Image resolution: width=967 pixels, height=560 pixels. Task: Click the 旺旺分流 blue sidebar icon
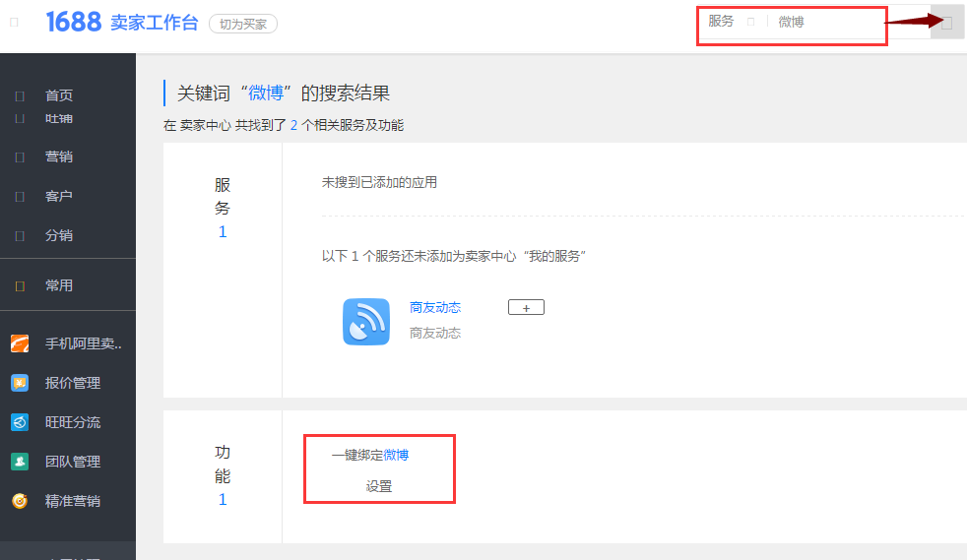pos(20,422)
